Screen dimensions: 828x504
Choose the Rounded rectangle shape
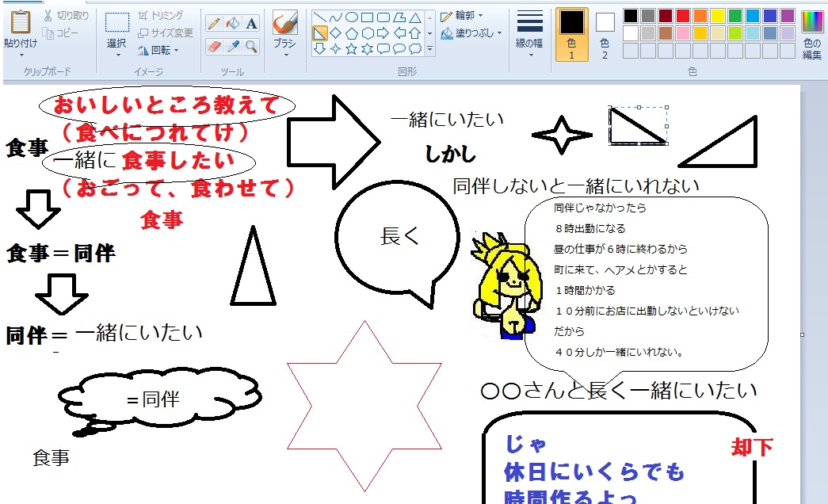tap(383, 17)
